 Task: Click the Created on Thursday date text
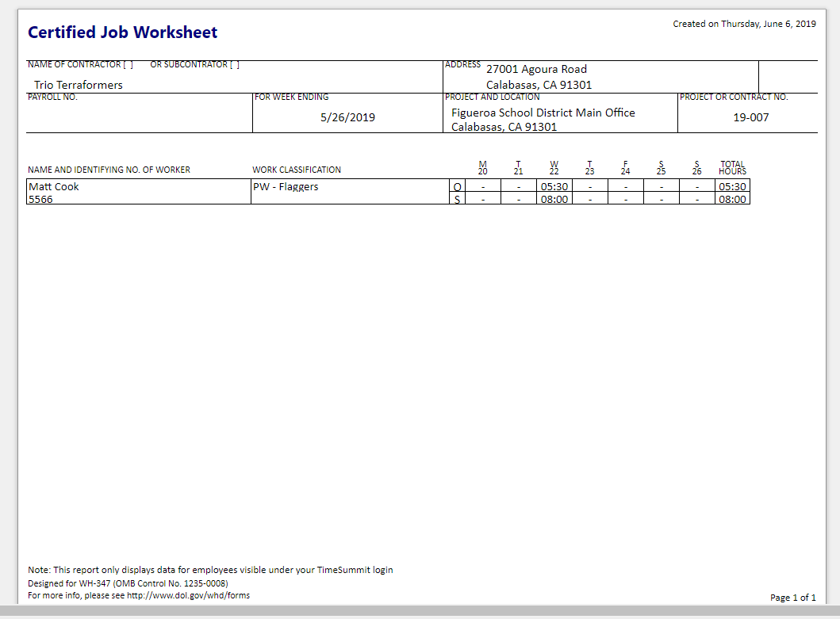point(744,24)
